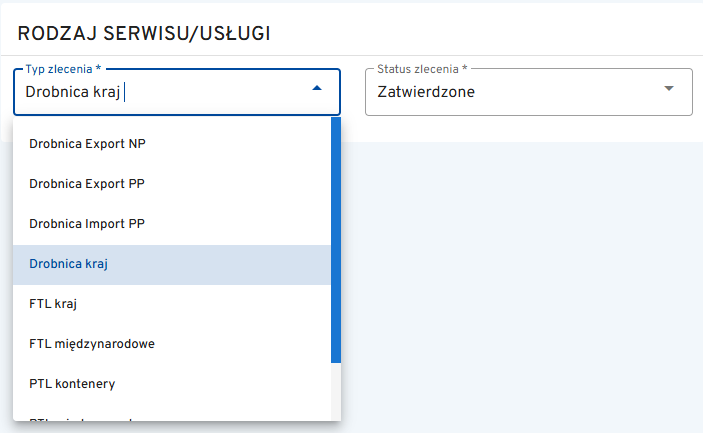
Task: Click the blue scrollbar thumb in the list
Action: point(336,240)
